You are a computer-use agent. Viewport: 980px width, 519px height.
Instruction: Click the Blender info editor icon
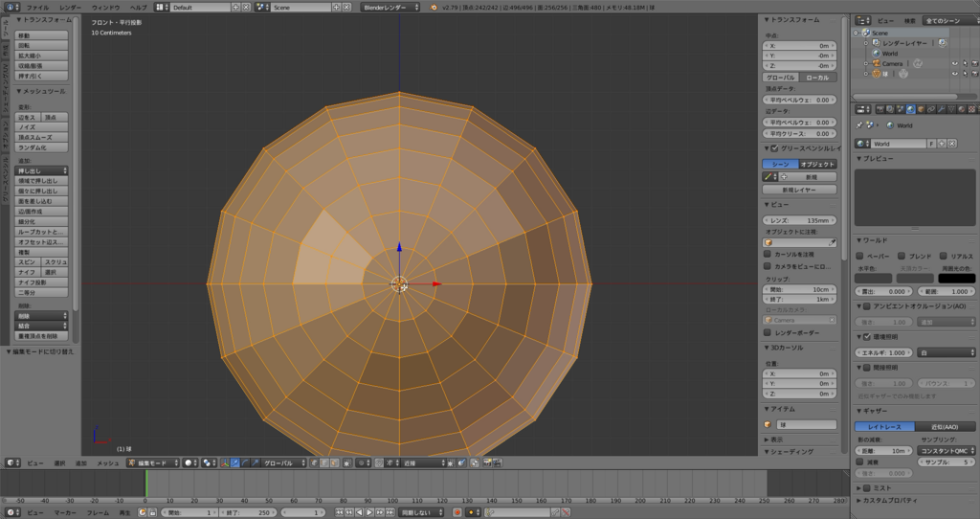[x=10, y=7]
